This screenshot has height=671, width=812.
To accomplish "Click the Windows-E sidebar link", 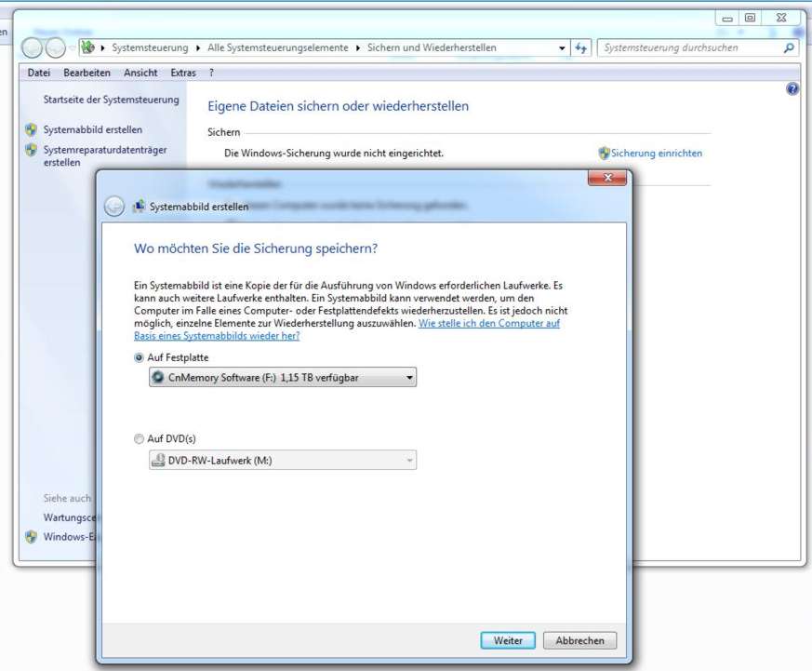I will [x=70, y=537].
